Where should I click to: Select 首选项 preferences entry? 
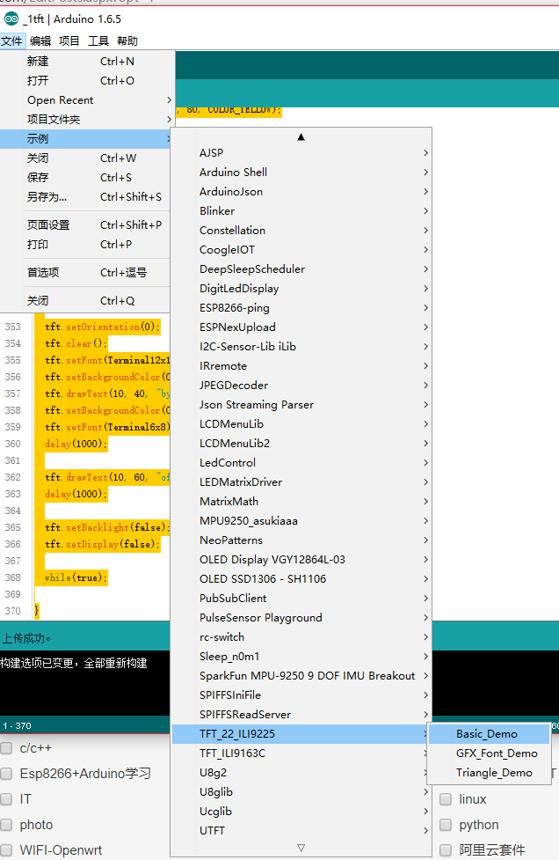tap(88, 272)
